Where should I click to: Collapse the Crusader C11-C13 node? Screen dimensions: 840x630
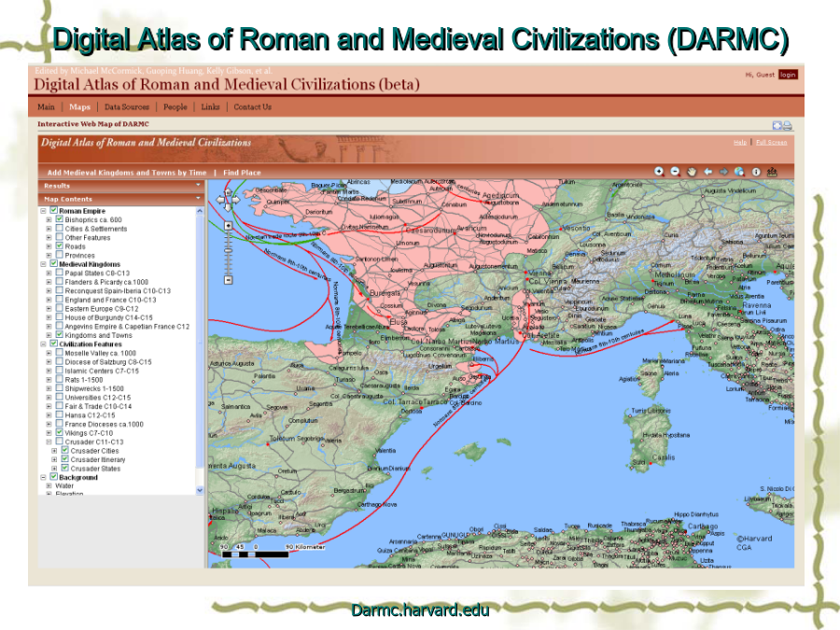pyautogui.click(x=49, y=442)
